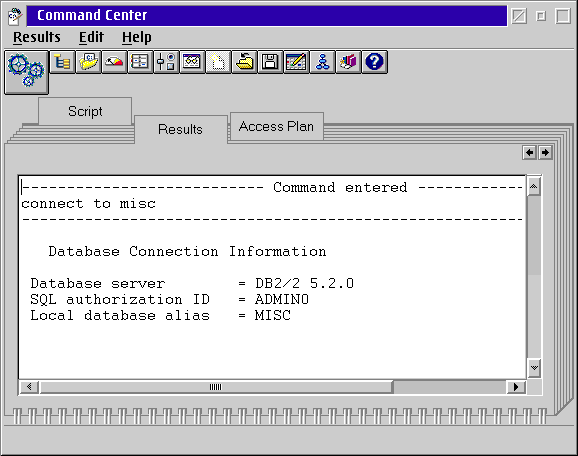Open the Help menu

click(137, 37)
